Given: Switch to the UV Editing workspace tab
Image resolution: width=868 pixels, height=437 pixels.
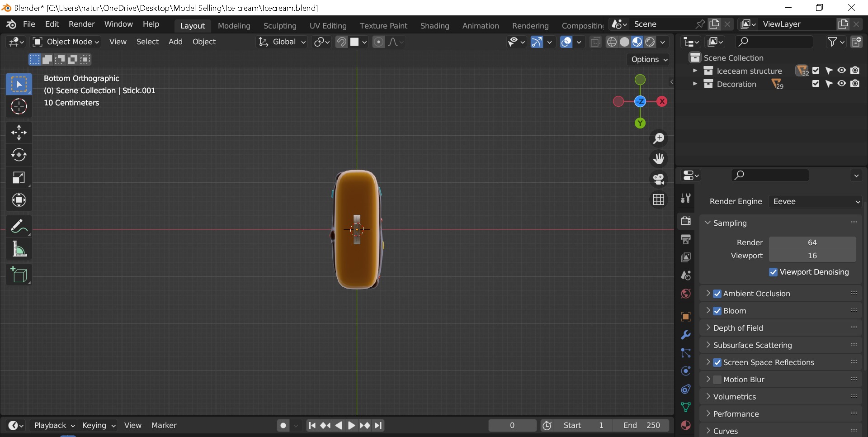Looking at the screenshot, I should pyautogui.click(x=328, y=26).
